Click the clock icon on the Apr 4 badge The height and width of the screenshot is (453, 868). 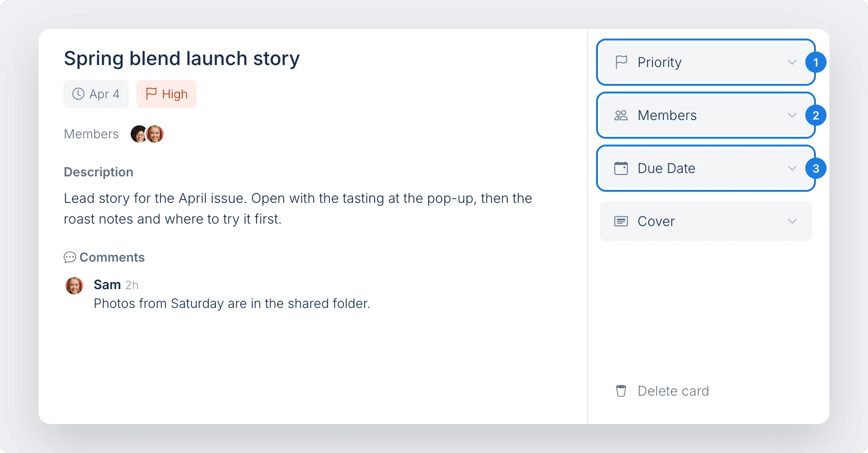click(78, 94)
